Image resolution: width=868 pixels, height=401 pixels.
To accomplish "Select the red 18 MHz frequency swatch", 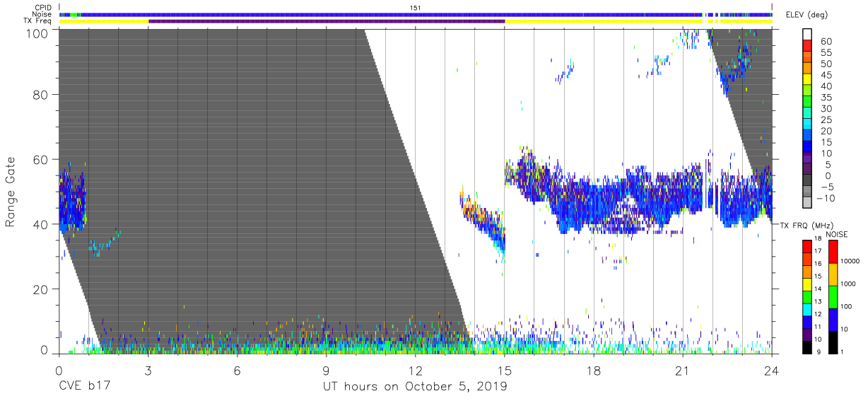I will pyautogui.click(x=807, y=246).
